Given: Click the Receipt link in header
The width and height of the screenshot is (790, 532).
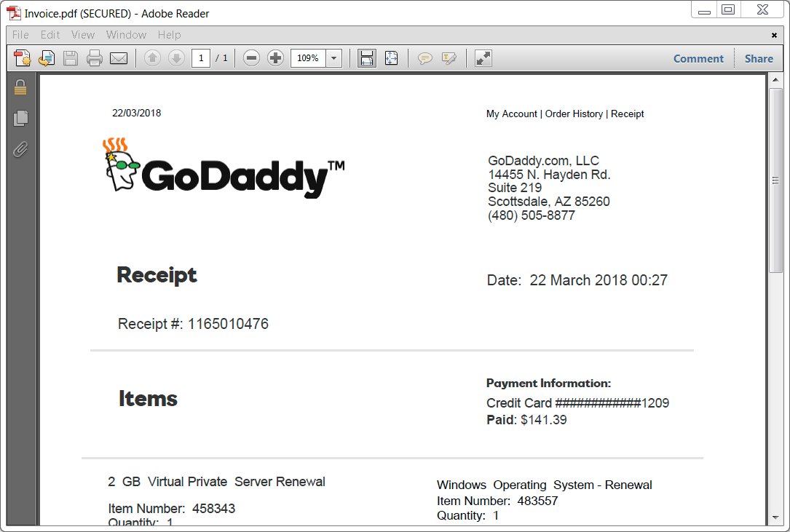Looking at the screenshot, I should (627, 114).
